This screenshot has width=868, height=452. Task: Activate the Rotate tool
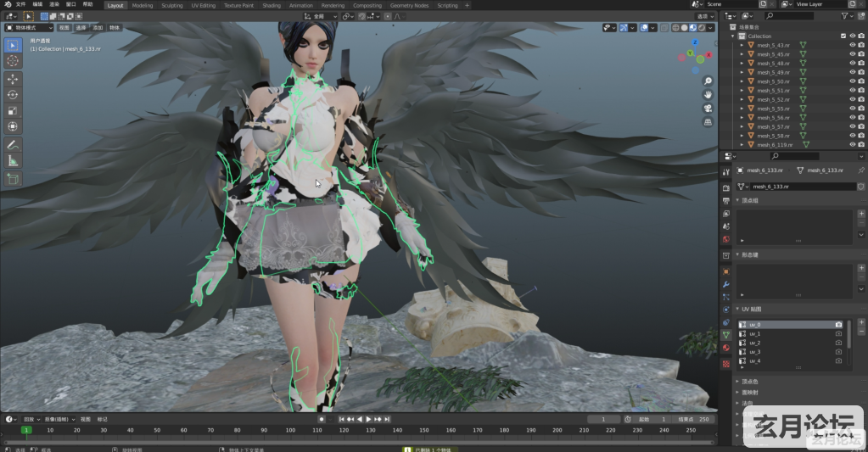[13, 94]
